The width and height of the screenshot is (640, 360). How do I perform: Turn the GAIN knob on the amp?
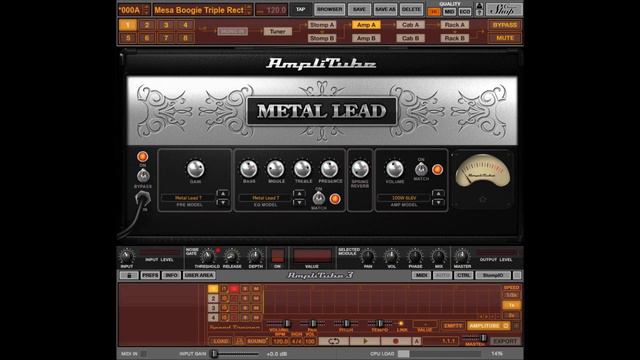[x=195, y=169]
